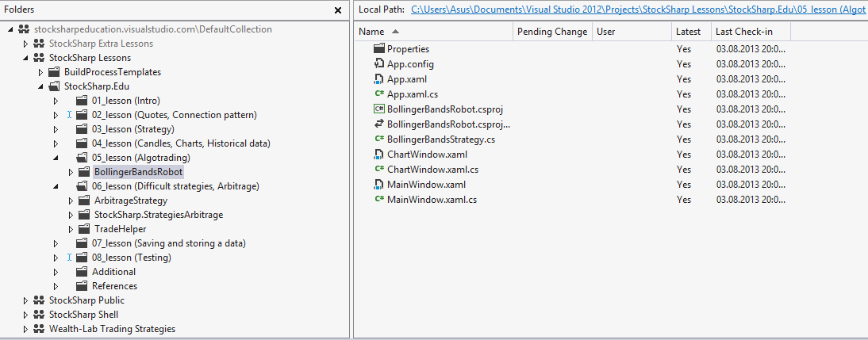868x340 pixels.
Task: Collapse the 05_lesson (Algotrading) folder
Action: [56, 158]
